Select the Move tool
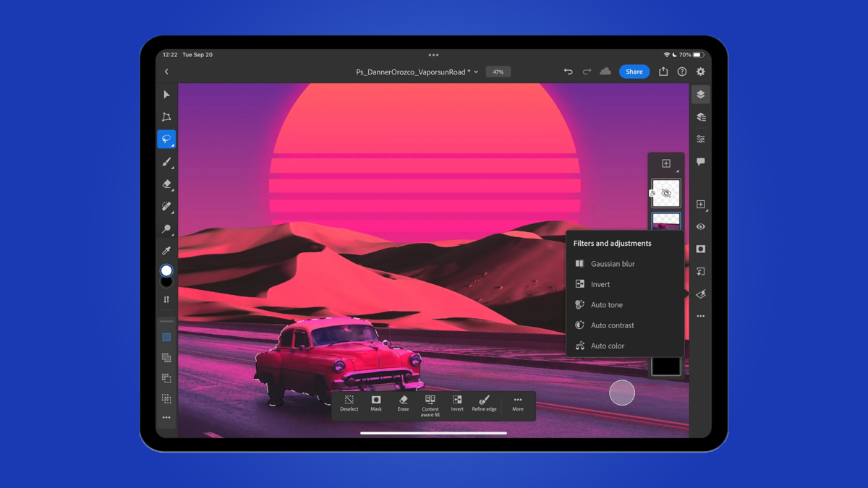This screenshot has height=488, width=868. (x=166, y=95)
